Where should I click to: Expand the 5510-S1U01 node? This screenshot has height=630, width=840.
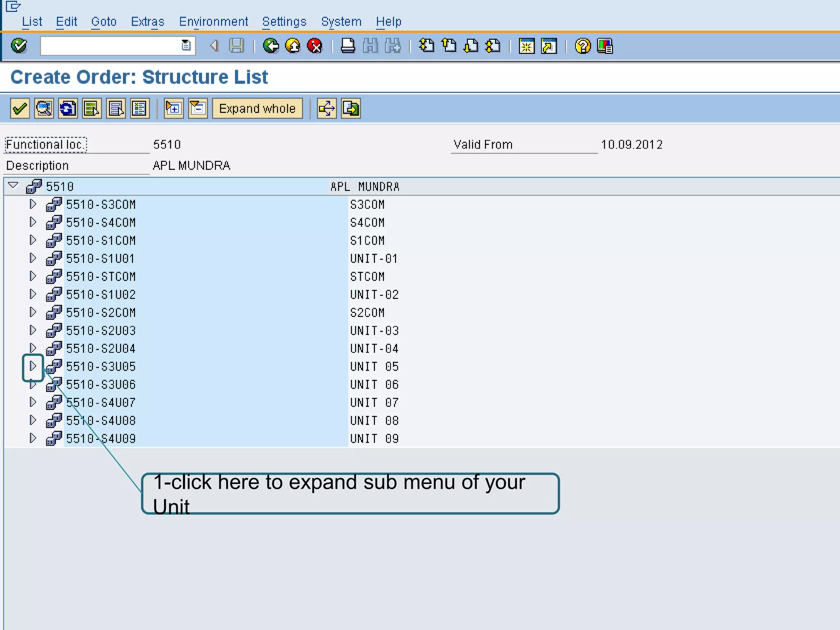tap(33, 258)
